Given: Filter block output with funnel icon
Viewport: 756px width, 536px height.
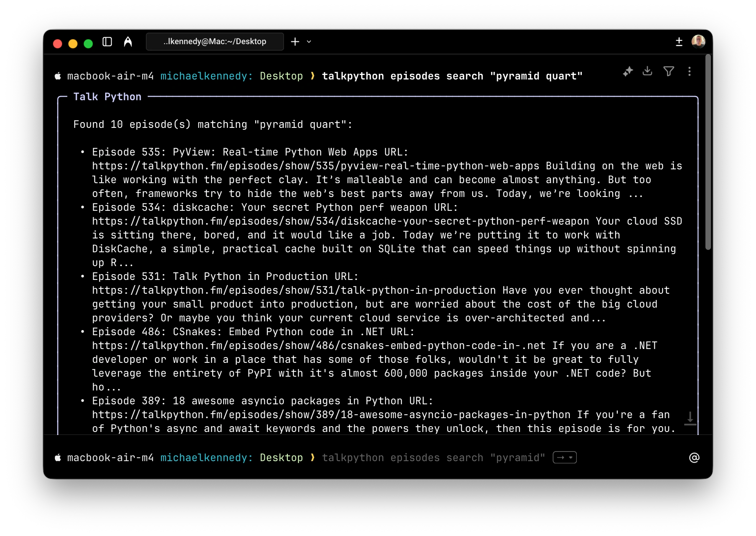Looking at the screenshot, I should tap(669, 71).
